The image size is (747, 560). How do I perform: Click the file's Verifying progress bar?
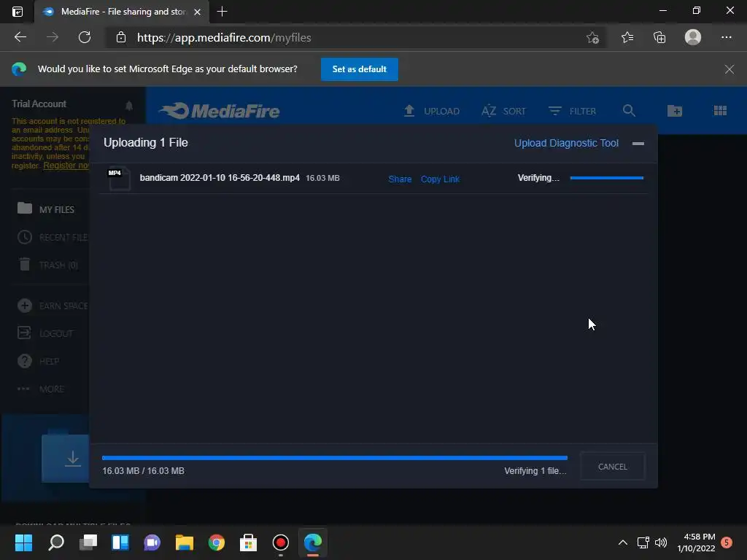606,178
